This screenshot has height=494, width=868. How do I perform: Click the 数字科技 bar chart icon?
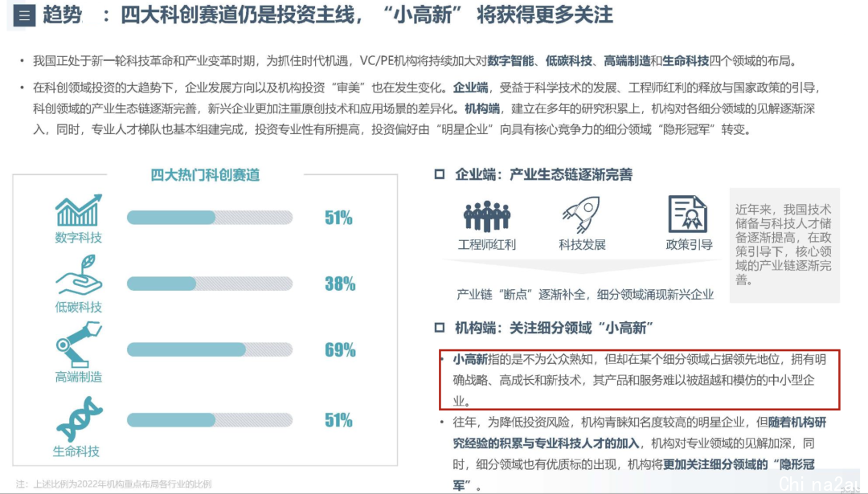(79, 210)
